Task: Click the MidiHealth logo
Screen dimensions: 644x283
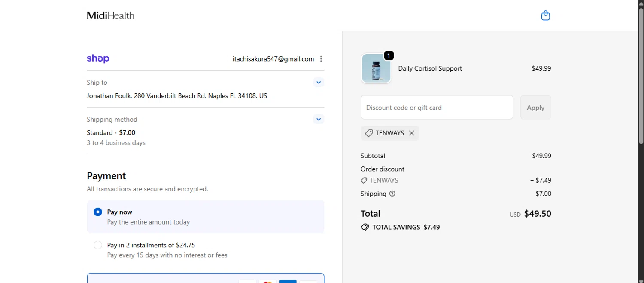Action: pos(110,15)
